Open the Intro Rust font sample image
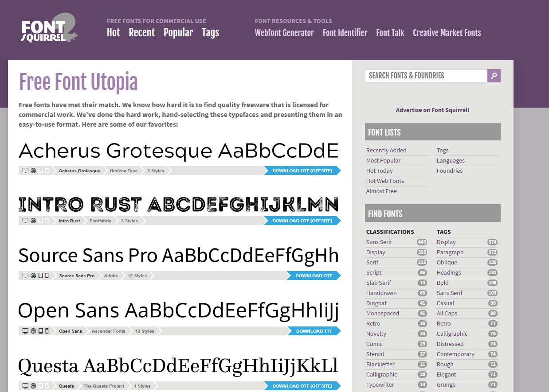The image size is (549, 392). 178,205
